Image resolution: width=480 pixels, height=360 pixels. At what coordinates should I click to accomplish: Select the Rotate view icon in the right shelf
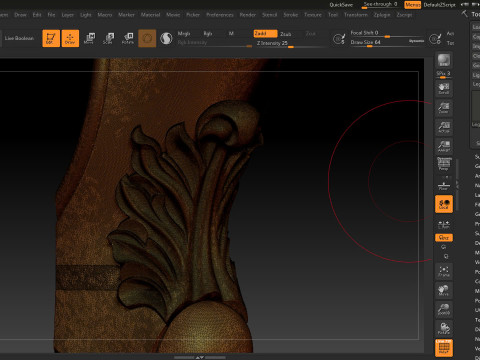pos(444,328)
